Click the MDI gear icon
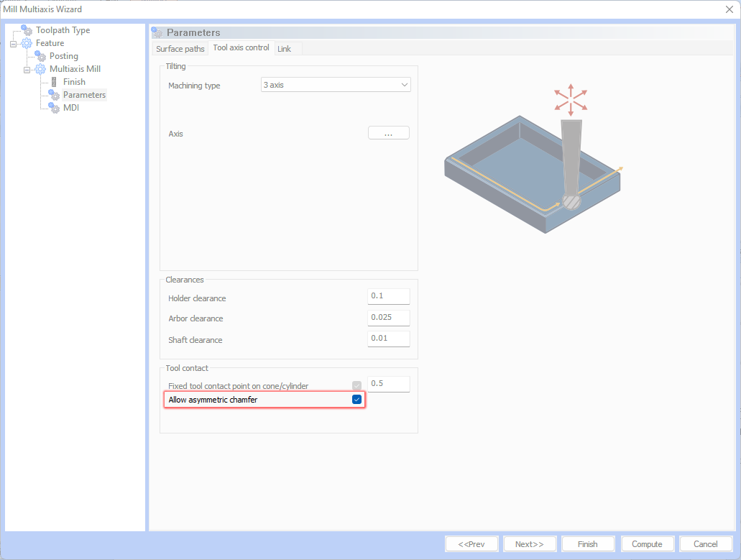Viewport: 741px width, 560px height. [54, 108]
